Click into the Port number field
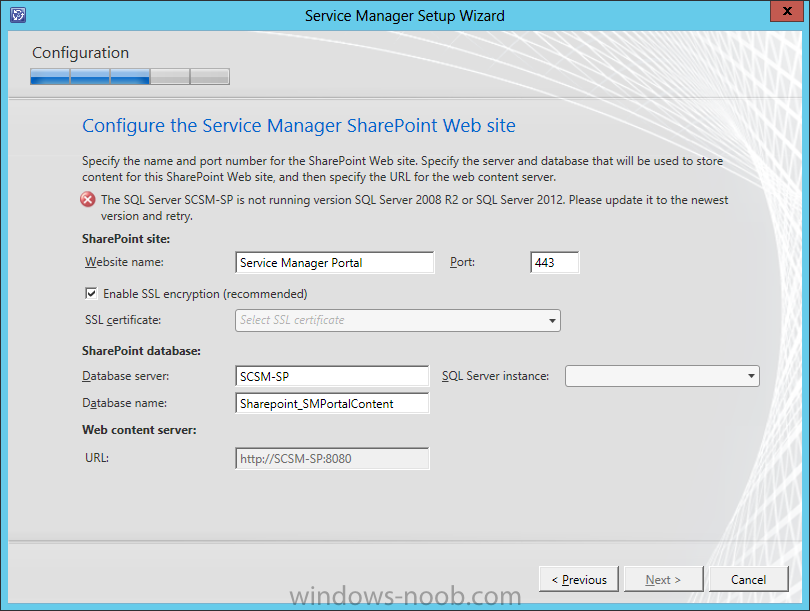Image resolution: width=810 pixels, height=611 pixels. 554,263
